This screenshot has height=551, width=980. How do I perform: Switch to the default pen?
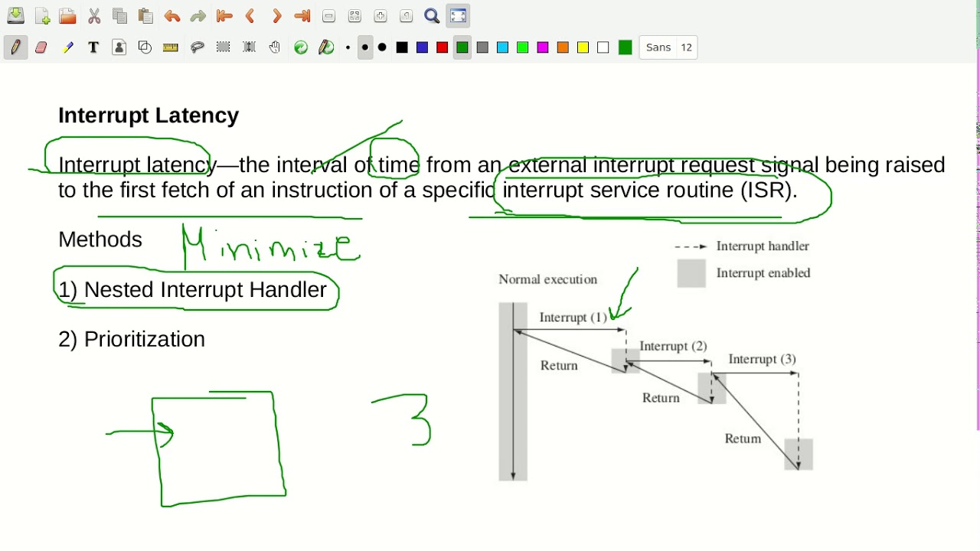[x=327, y=47]
